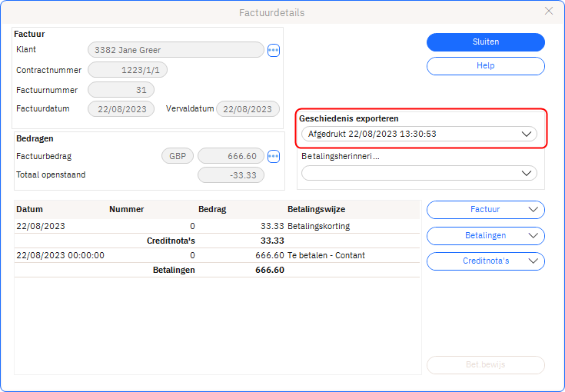This screenshot has width=565, height=392.
Task: Click the Datum column header
Action: [x=30, y=209]
